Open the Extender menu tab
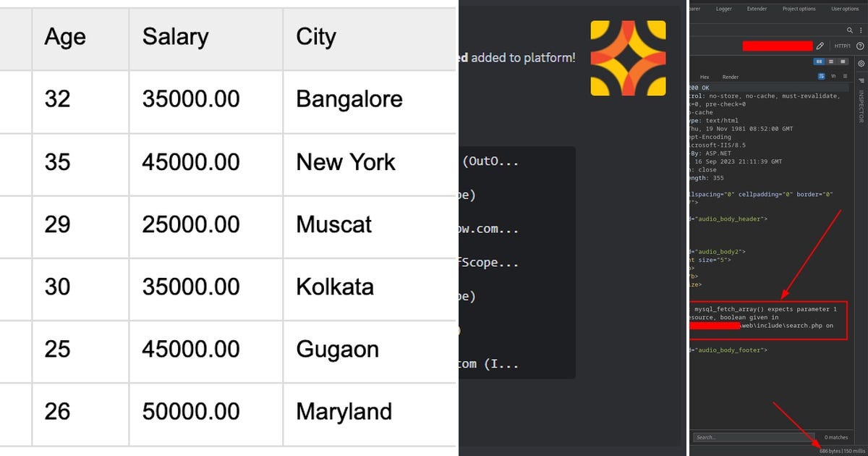Image resolution: width=868 pixels, height=456 pixels. (757, 9)
